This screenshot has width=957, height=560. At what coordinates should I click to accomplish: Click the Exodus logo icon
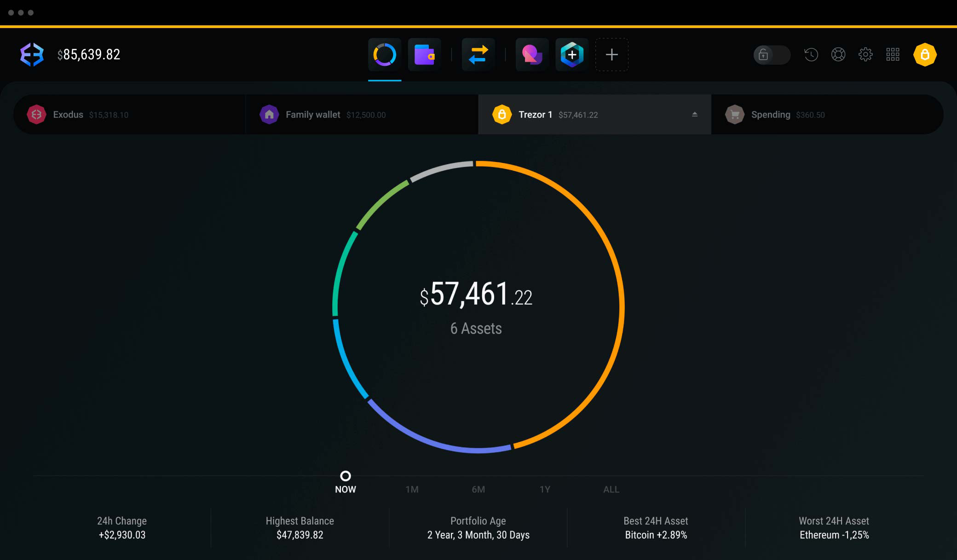click(31, 54)
